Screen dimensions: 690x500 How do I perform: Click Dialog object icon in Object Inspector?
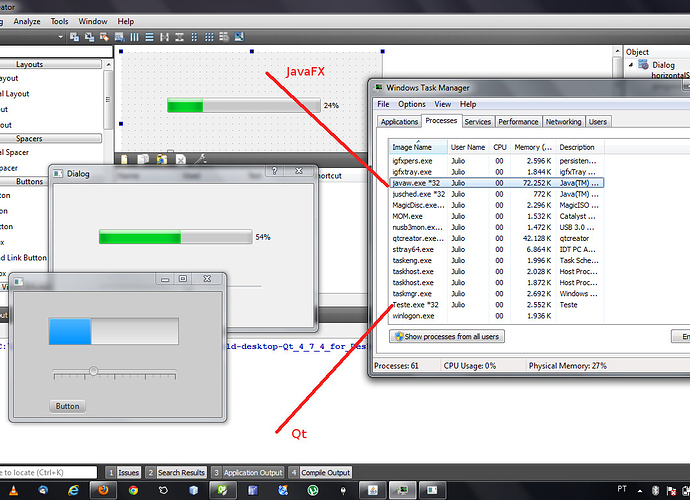pos(643,65)
